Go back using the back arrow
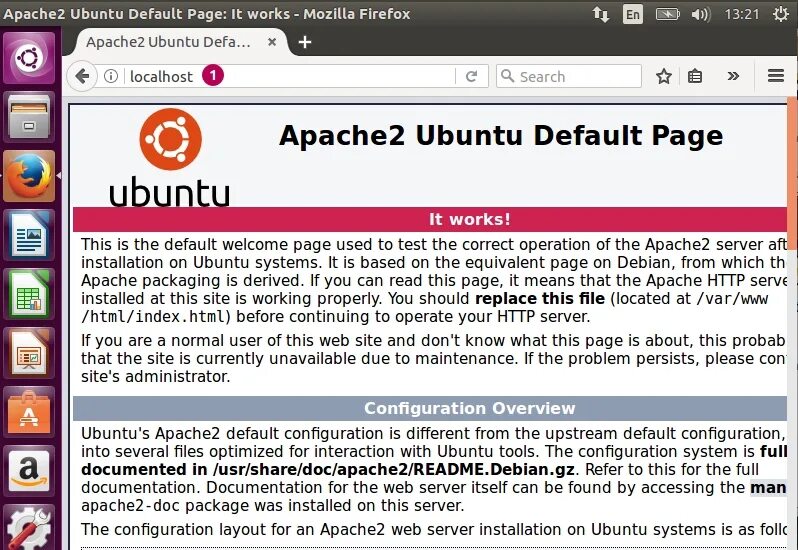This screenshot has width=798, height=550. (82, 76)
